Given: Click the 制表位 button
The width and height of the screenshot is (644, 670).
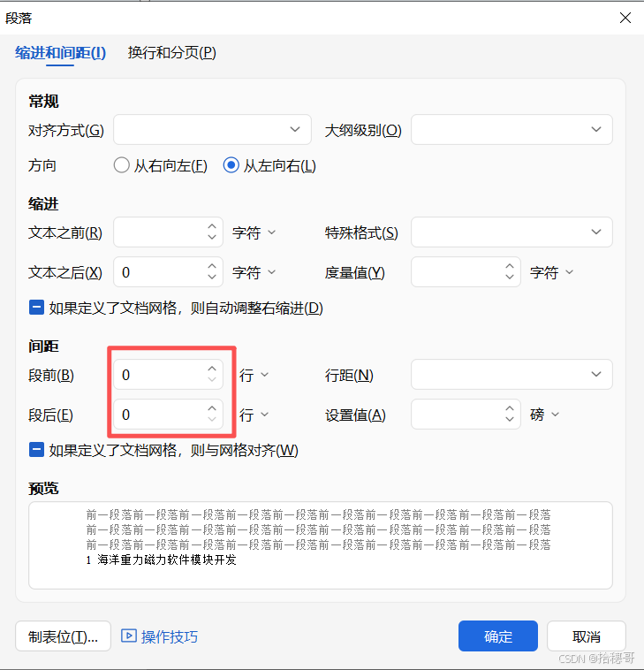Looking at the screenshot, I should coord(64,636).
